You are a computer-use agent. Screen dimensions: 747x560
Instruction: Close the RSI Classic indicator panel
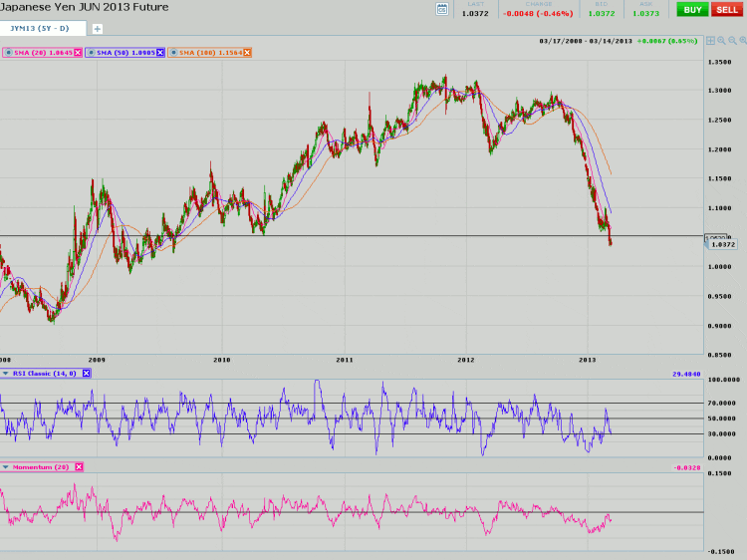86,373
